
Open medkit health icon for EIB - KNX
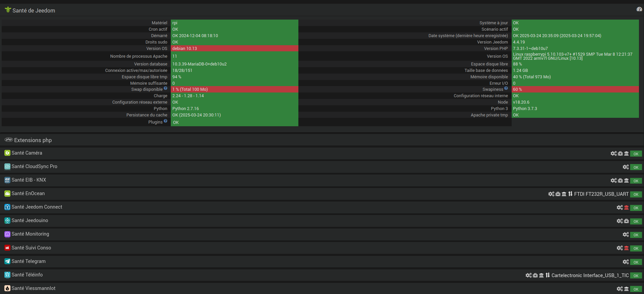(x=620, y=180)
